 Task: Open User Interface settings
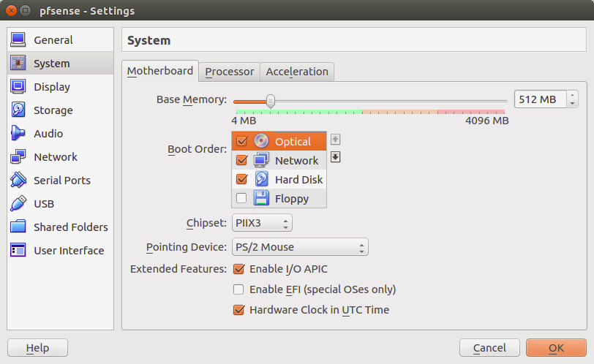point(60,250)
